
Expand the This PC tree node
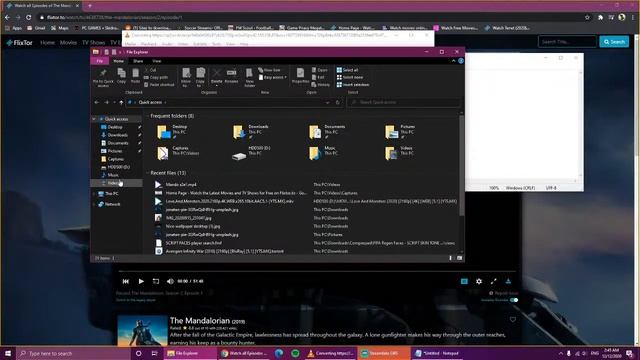[94, 193]
